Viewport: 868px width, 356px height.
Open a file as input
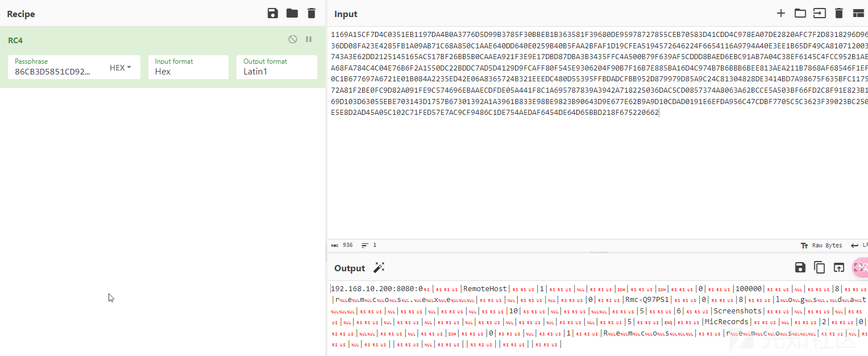point(819,14)
